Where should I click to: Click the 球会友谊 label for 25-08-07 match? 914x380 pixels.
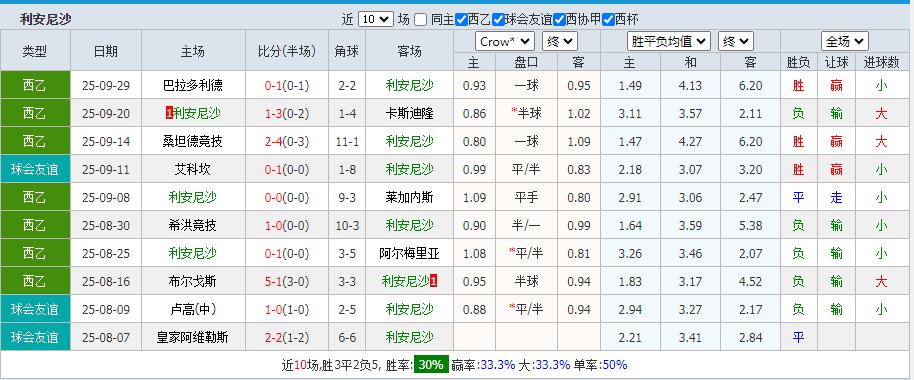click(x=35, y=337)
